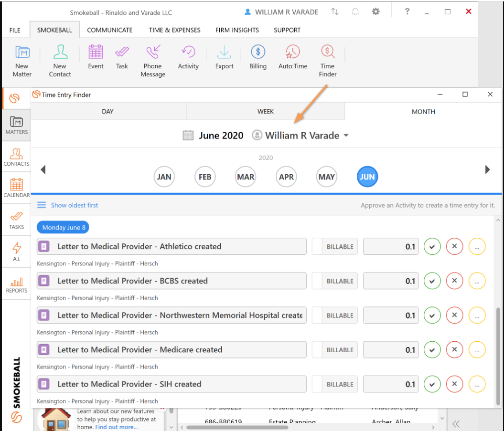The image size is (504, 431).
Task: Approve the Medicare letter activity
Action: coord(432,350)
